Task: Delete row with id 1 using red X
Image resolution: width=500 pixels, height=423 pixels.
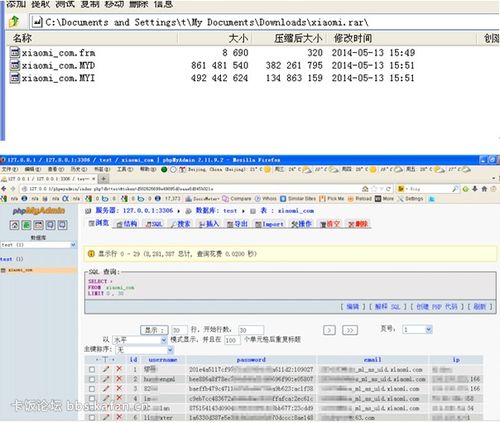Action: [119, 369]
